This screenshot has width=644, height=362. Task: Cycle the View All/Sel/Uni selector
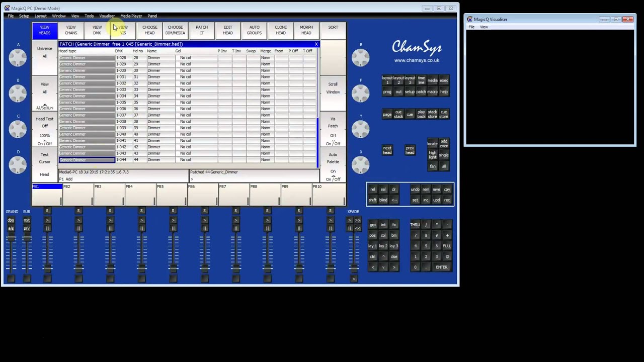(45, 94)
